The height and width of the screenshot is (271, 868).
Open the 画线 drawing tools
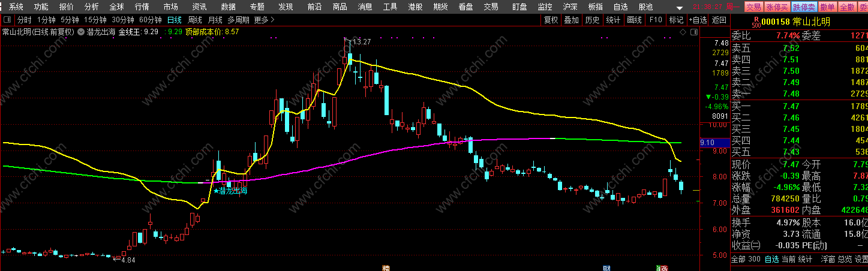click(635, 20)
